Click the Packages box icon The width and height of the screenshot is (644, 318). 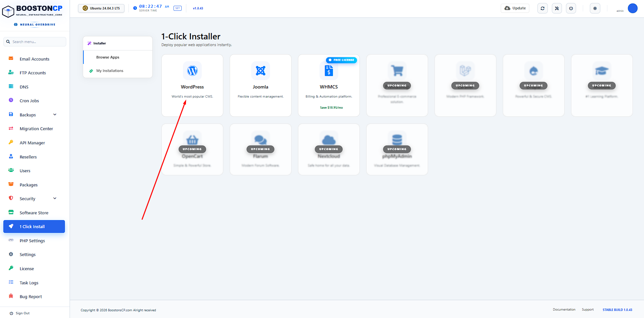pyautogui.click(x=11, y=184)
